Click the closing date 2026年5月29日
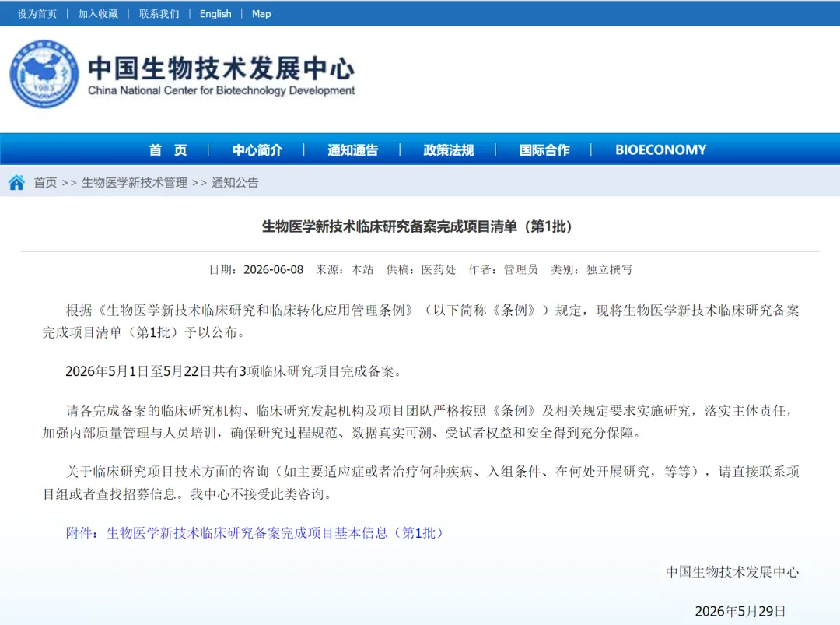This screenshot has height=625, width=840. [x=740, y=611]
